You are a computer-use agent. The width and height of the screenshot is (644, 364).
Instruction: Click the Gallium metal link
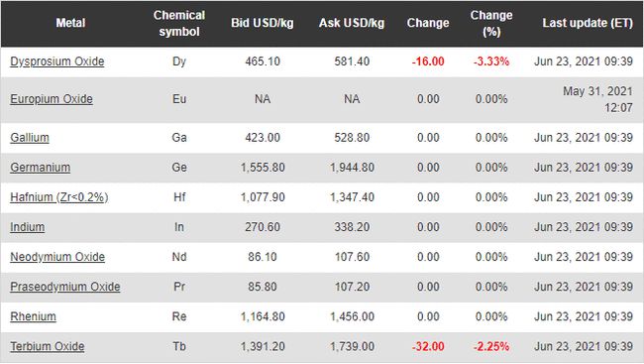[x=30, y=138]
